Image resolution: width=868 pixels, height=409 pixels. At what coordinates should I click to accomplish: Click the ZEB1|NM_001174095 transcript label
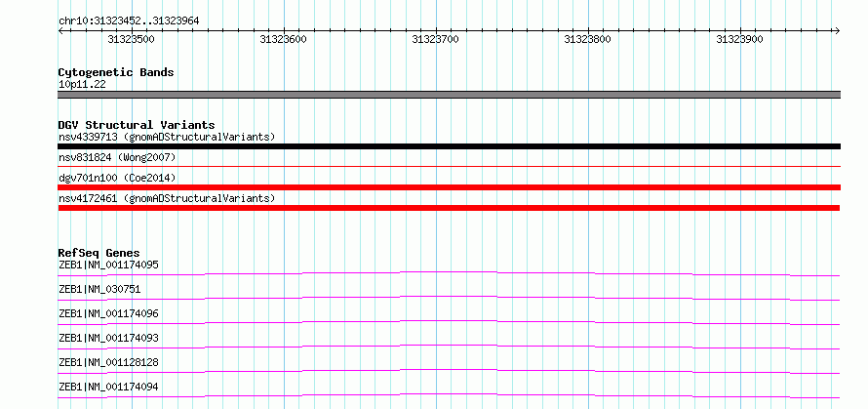tap(108, 265)
